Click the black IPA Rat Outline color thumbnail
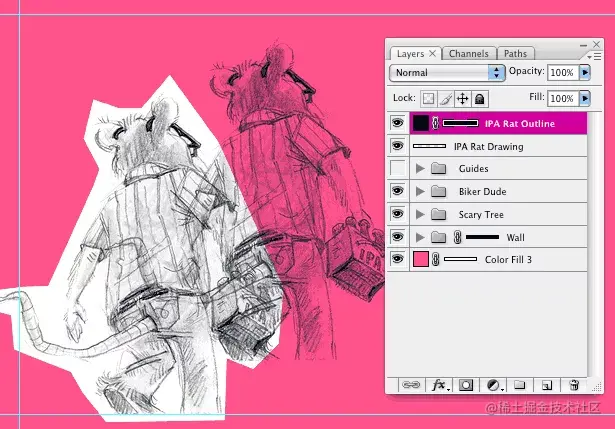 420,123
